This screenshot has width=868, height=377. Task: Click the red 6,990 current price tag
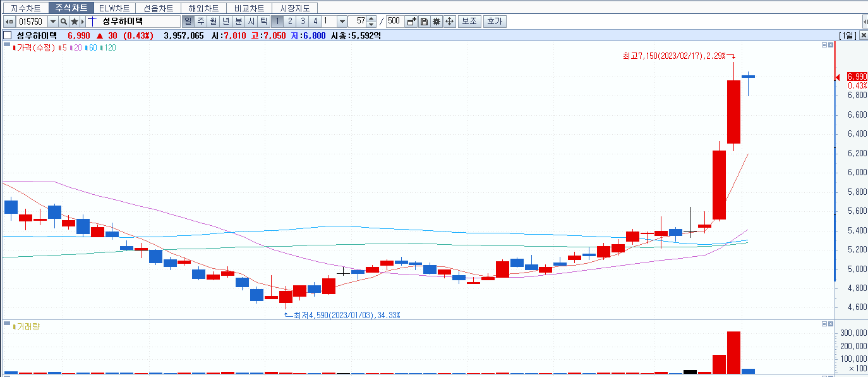point(857,77)
